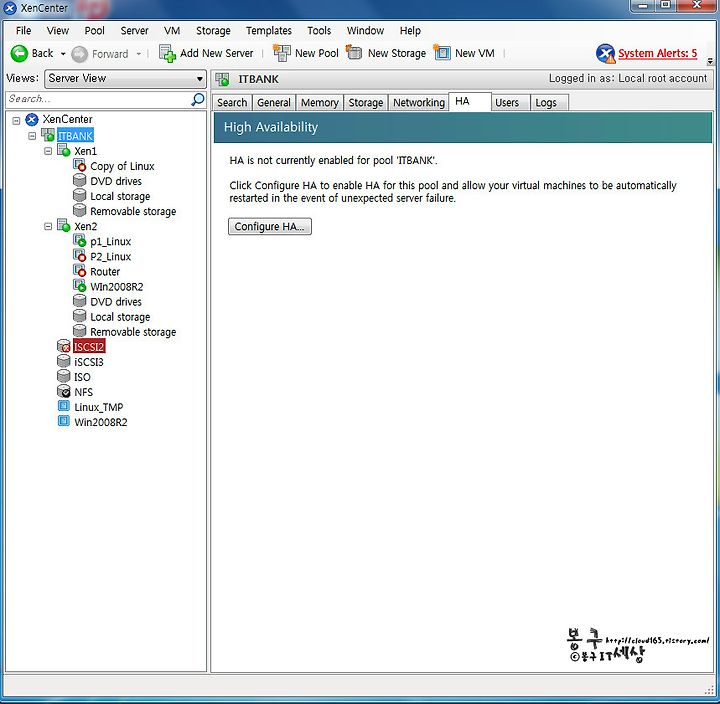Image resolution: width=720 pixels, height=704 pixels.
Task: Open the Server menu
Action: point(134,31)
